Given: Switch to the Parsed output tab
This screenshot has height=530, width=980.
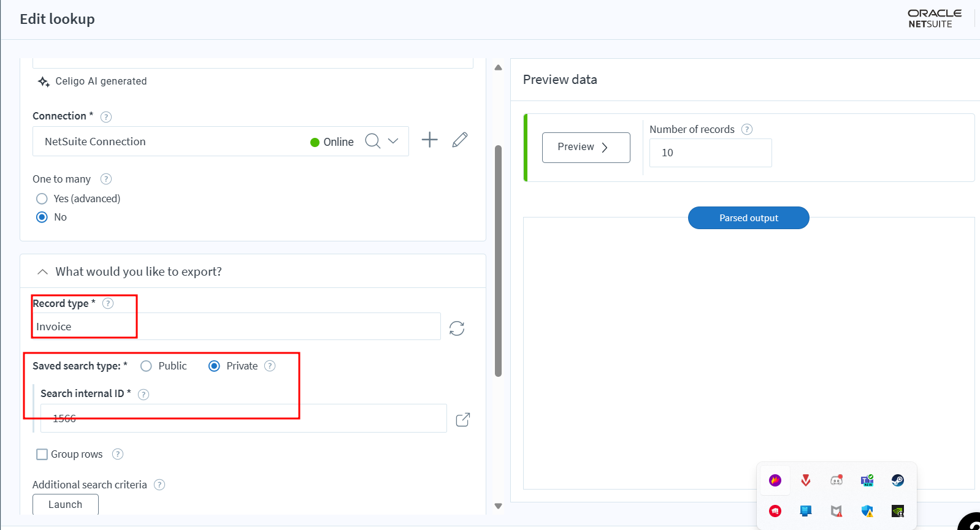Looking at the screenshot, I should 748,218.
